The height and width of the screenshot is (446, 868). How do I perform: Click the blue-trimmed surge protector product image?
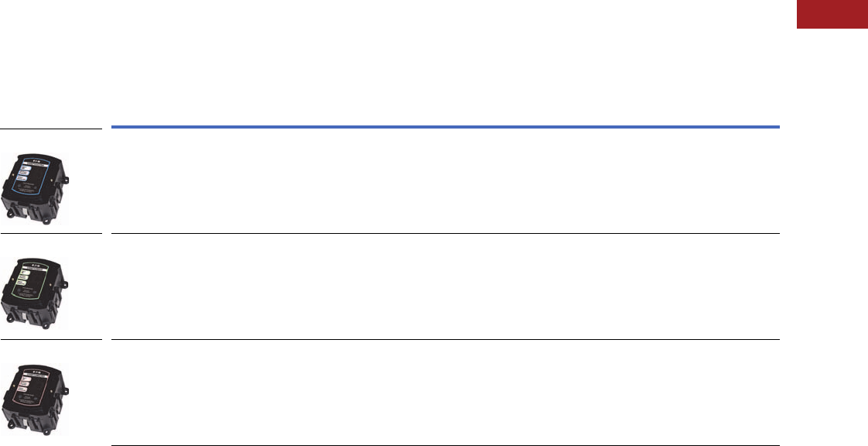coord(36,188)
